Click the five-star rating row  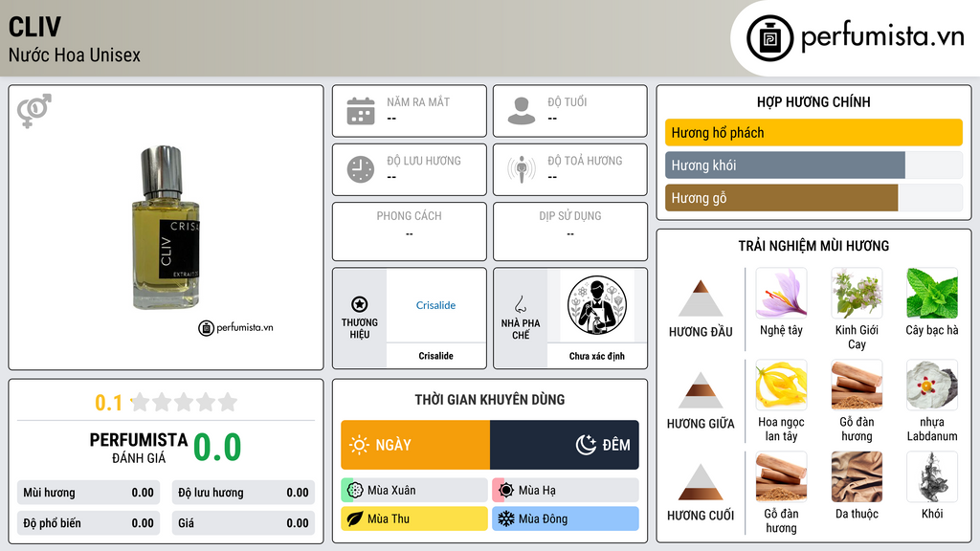pyautogui.click(x=184, y=402)
